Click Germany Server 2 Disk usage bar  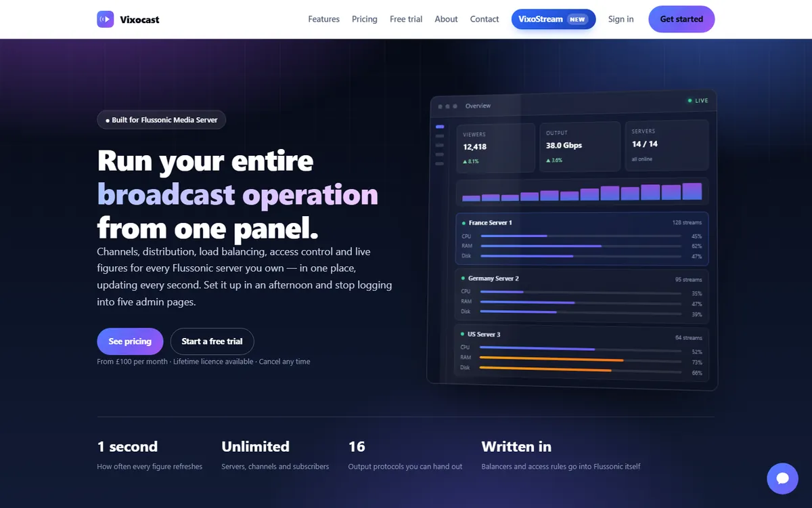coord(580,312)
